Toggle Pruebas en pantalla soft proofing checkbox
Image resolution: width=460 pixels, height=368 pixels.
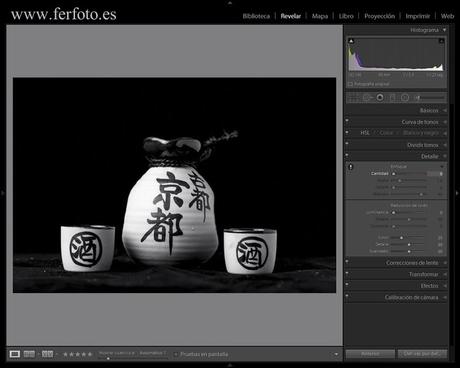click(x=176, y=354)
